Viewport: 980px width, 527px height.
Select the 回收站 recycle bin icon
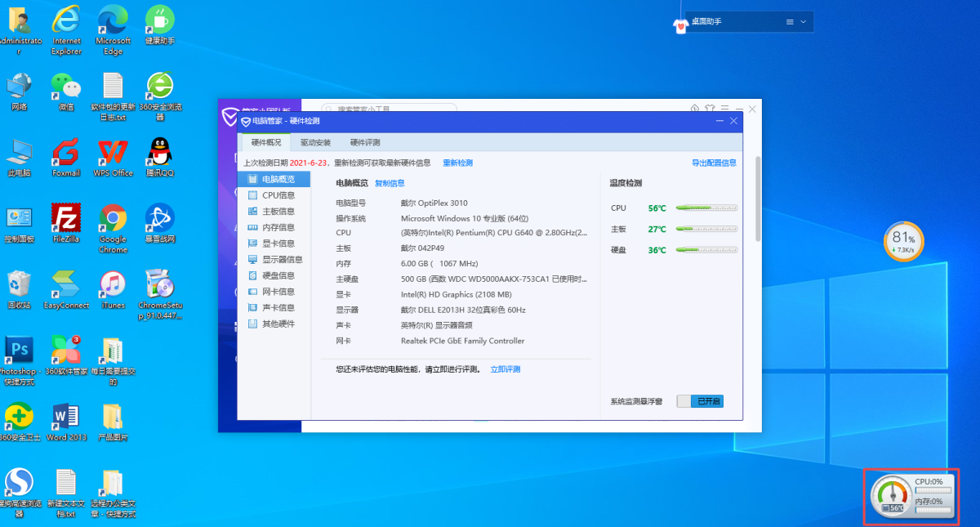tap(20, 290)
